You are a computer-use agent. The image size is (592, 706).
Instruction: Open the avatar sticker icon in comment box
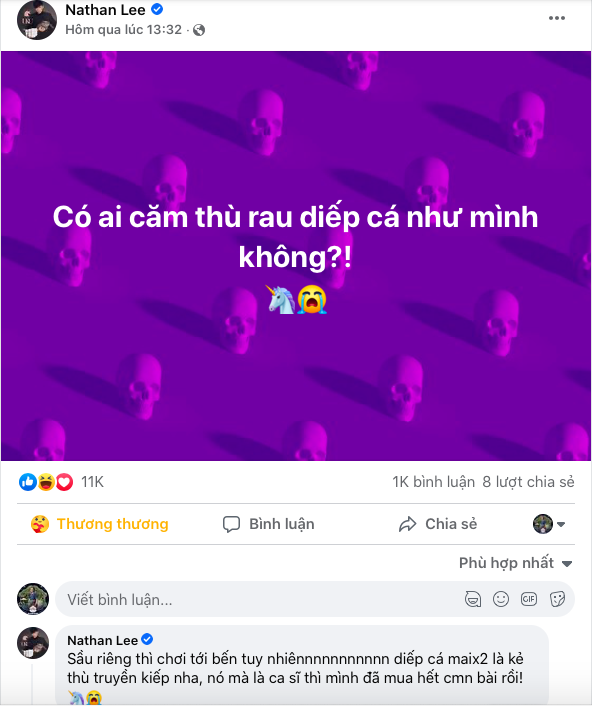473,599
